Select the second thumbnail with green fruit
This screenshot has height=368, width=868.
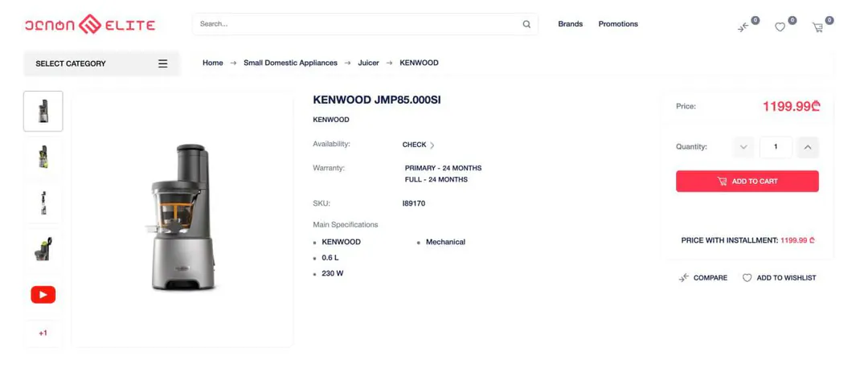point(43,157)
